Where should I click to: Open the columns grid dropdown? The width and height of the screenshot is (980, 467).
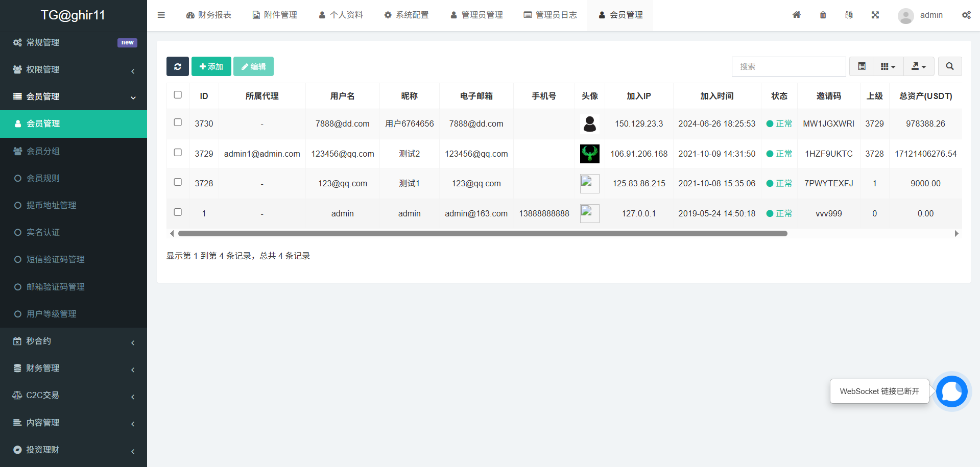pos(888,66)
